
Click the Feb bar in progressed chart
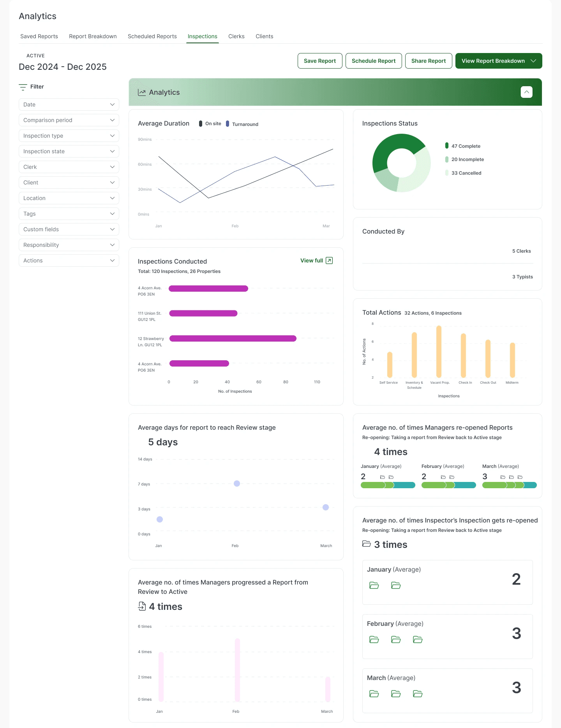(237, 670)
